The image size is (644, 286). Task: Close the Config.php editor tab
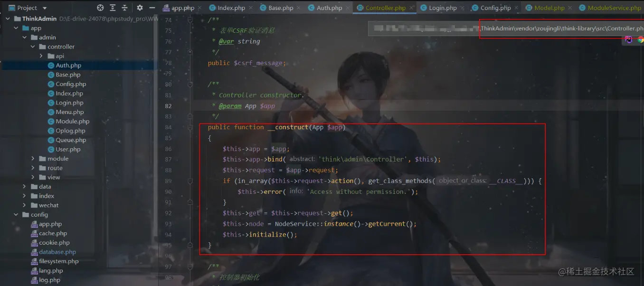516,8
